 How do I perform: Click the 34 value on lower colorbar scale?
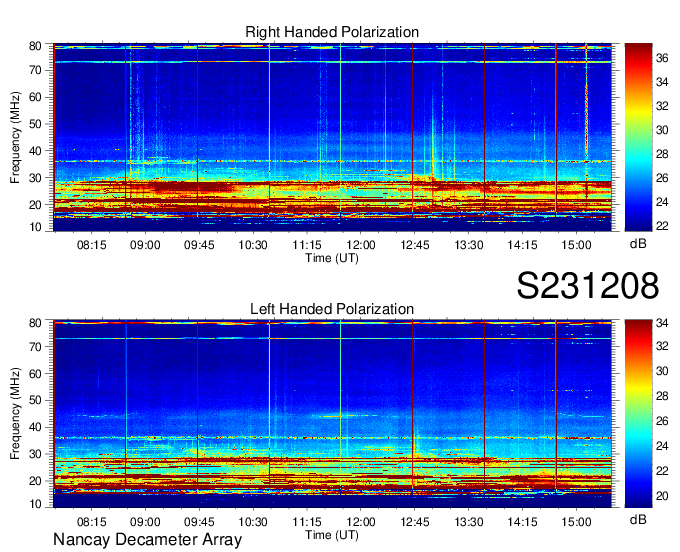pyautogui.click(x=662, y=323)
